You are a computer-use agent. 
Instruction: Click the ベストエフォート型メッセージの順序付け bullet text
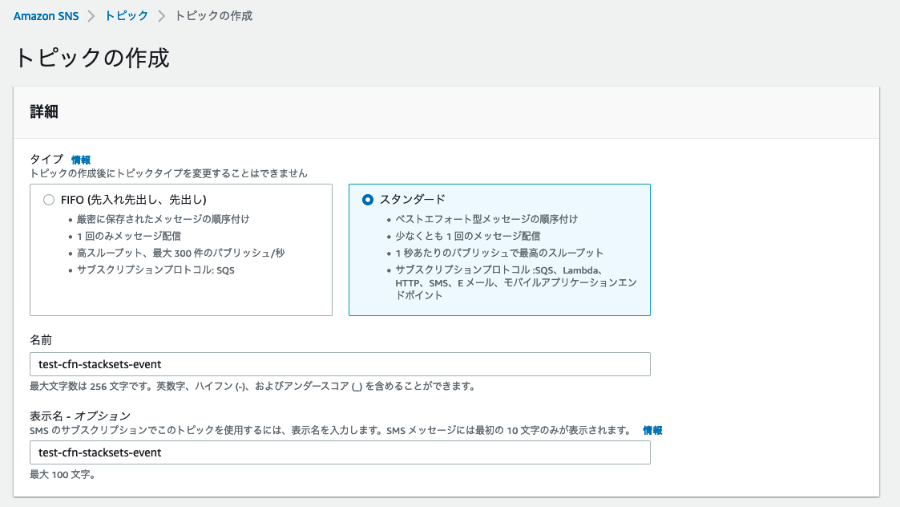pos(486,219)
